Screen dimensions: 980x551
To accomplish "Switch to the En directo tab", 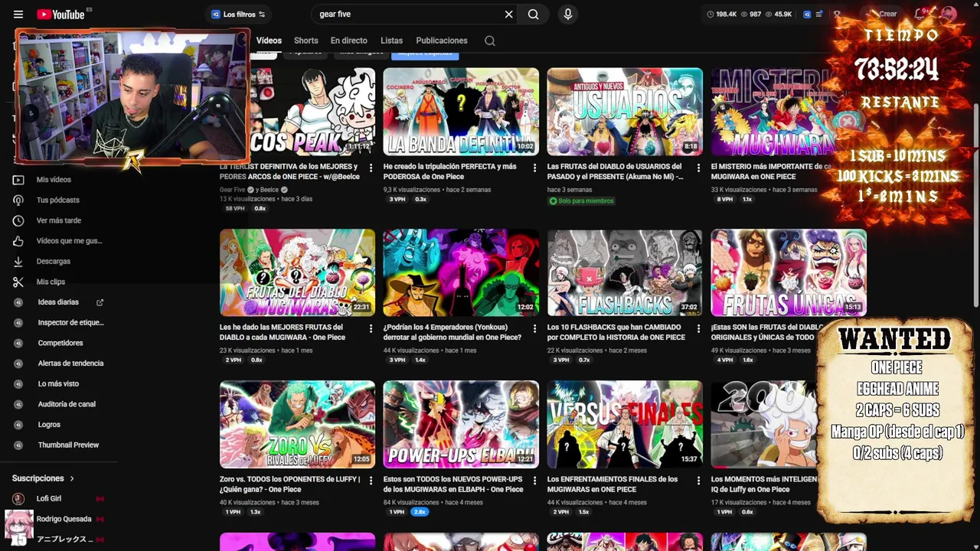I will (x=348, y=41).
